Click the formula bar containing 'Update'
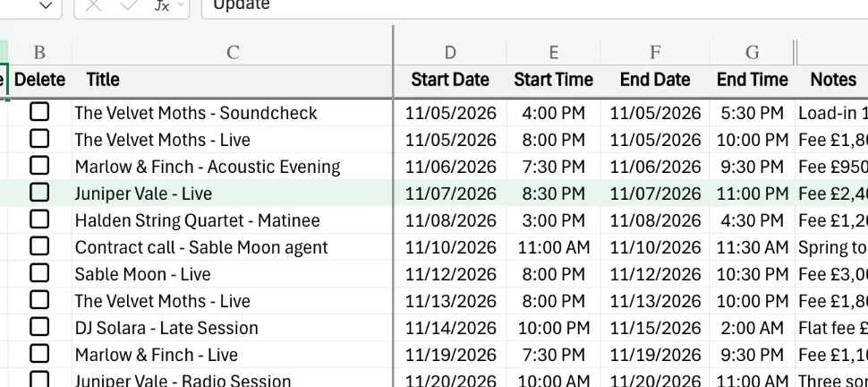 point(534,5)
